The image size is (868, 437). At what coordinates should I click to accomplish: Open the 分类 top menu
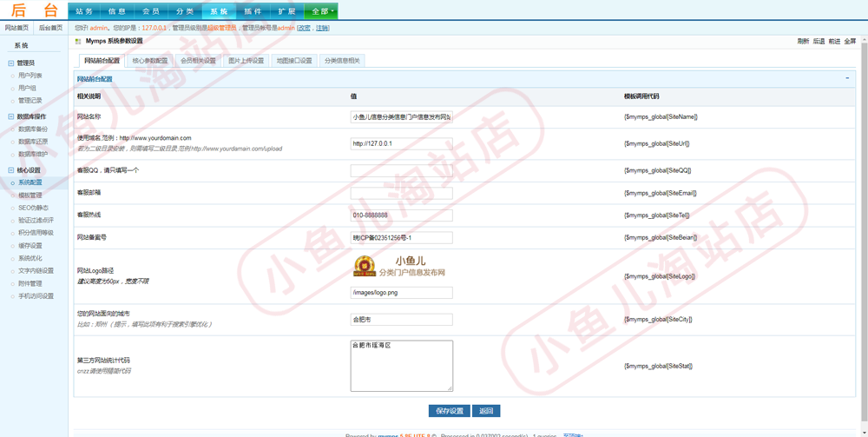pos(186,11)
